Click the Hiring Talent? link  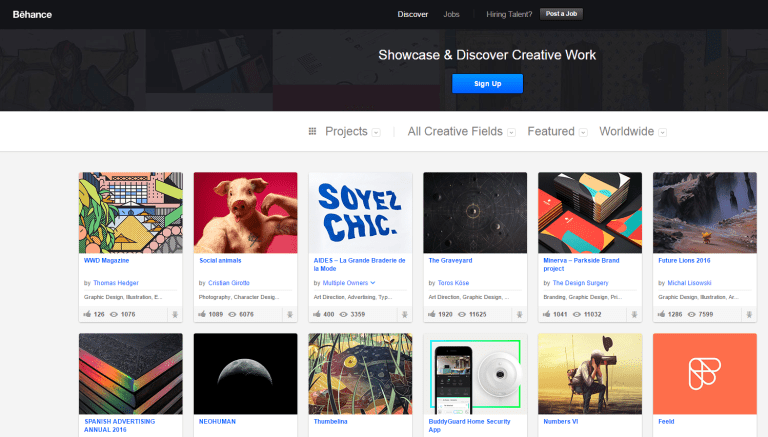(x=509, y=14)
